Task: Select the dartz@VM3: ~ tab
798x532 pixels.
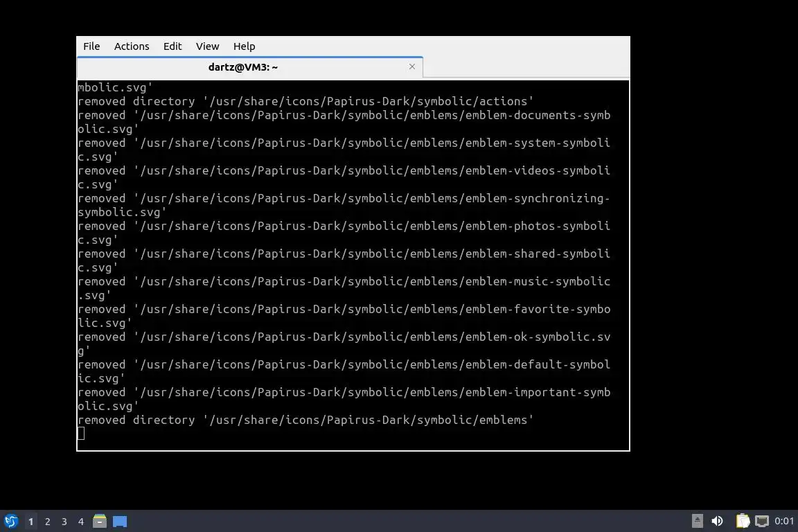Action: tap(249, 67)
